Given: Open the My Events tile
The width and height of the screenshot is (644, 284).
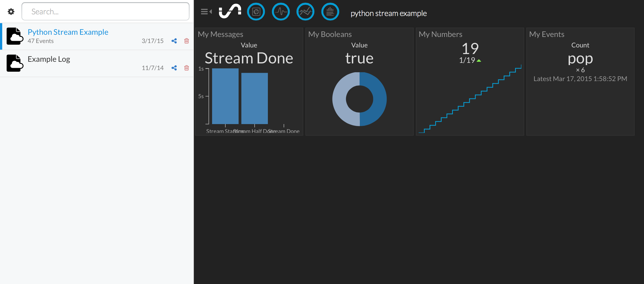Looking at the screenshot, I should pos(580,81).
